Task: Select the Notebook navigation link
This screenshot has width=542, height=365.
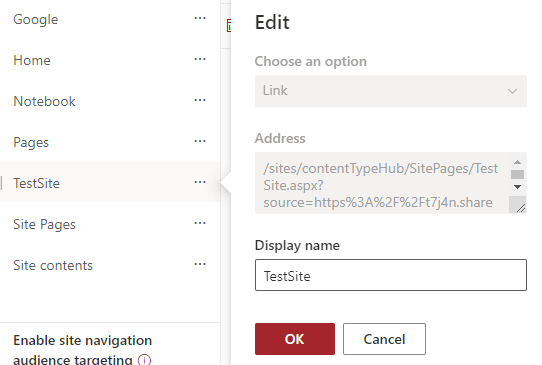Action: click(x=44, y=101)
